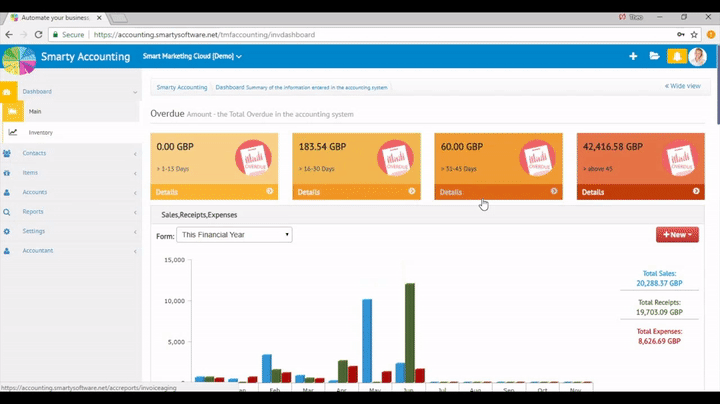Viewport: 720px width, 404px height.
Task: Open Details for the 183.54 GBP card
Action: click(309, 192)
